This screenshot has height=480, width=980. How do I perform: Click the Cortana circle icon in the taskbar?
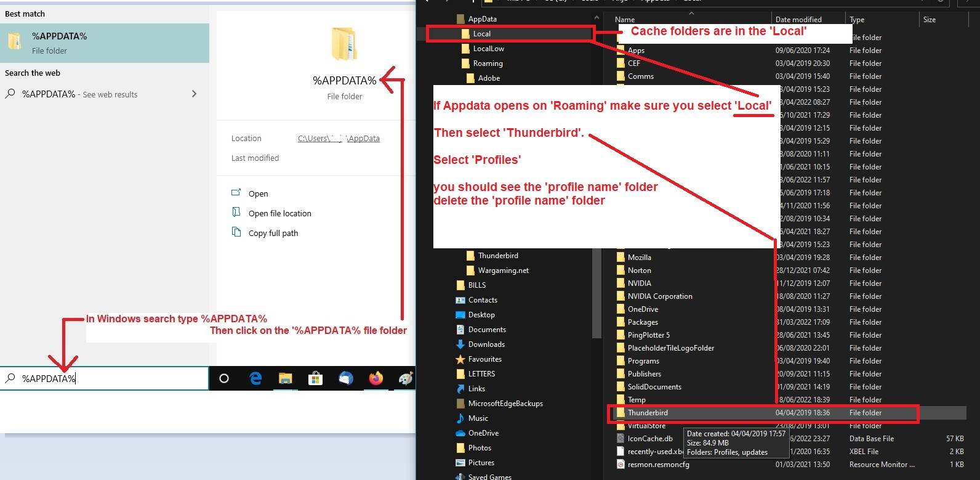tap(224, 378)
